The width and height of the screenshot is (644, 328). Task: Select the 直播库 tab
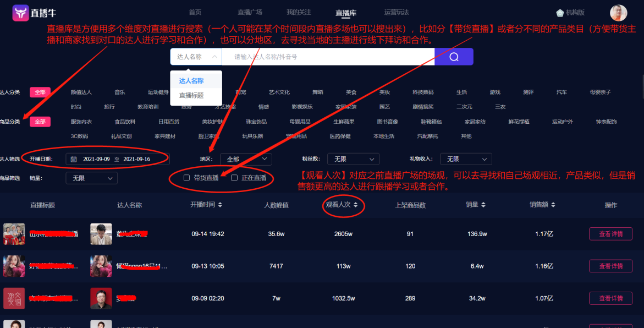[346, 13]
